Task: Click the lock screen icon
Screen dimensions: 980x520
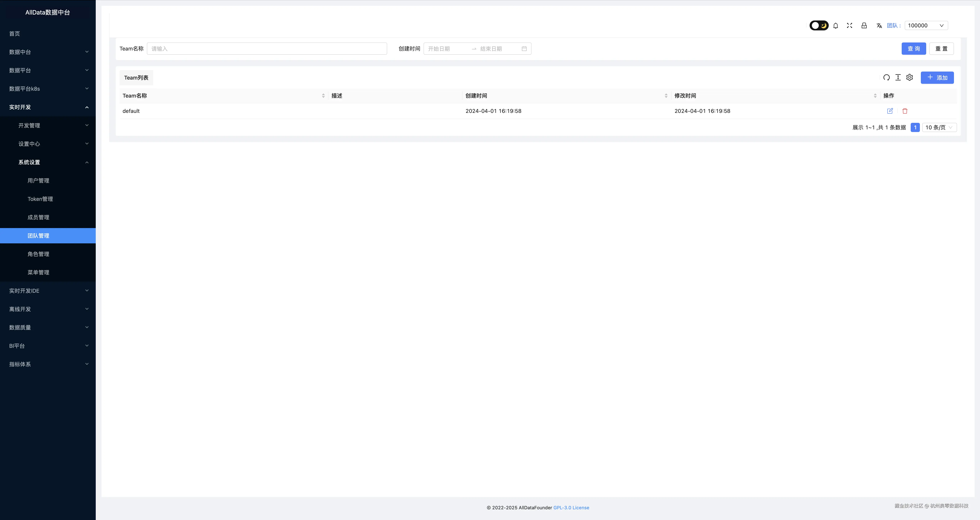Action: [864, 25]
